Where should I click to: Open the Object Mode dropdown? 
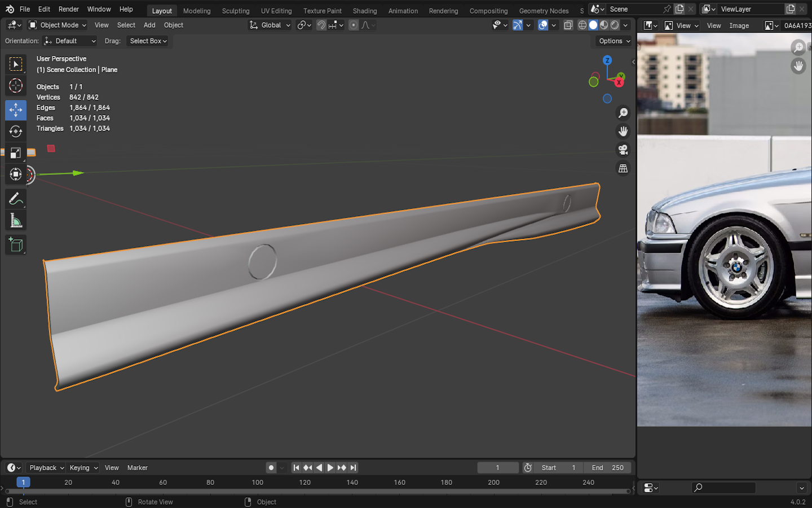(57, 25)
